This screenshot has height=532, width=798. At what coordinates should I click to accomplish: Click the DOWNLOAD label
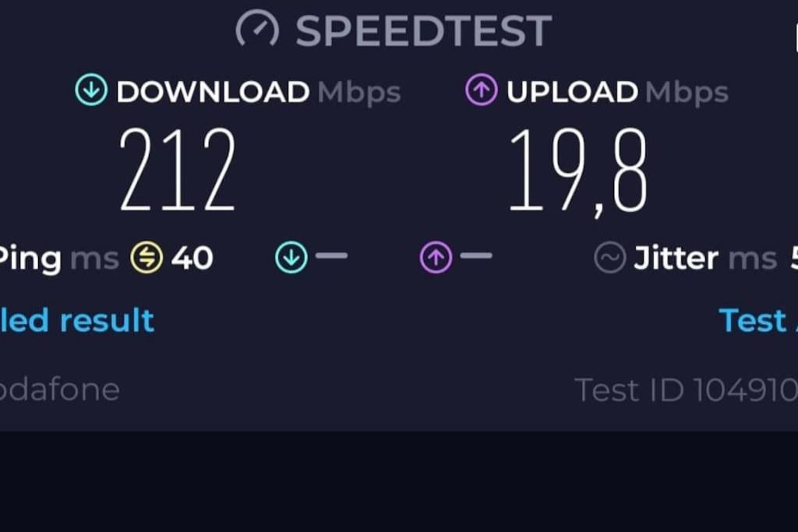click(x=213, y=92)
